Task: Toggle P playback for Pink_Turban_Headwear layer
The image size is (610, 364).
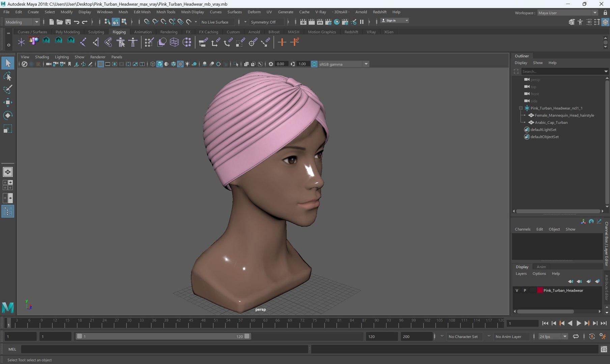Action: (x=525, y=290)
